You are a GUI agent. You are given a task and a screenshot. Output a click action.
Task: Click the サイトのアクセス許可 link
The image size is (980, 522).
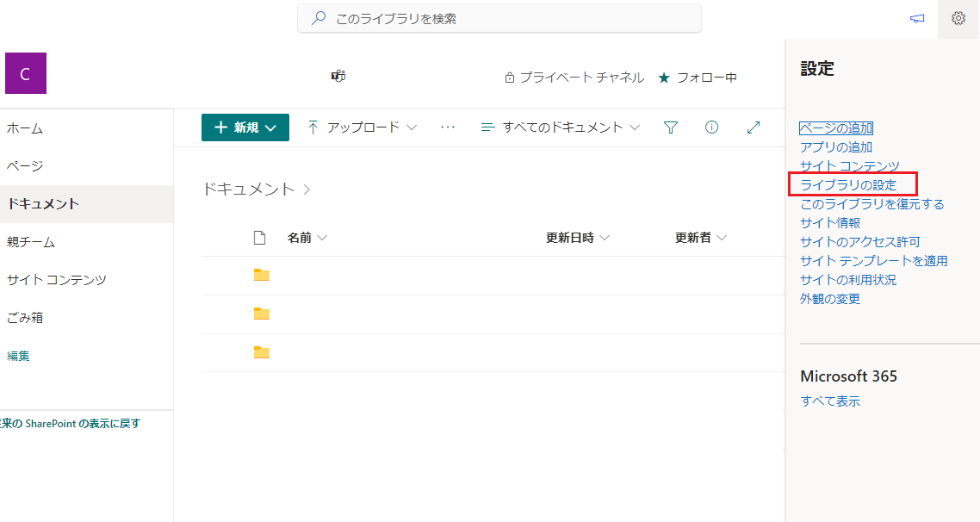point(860,242)
